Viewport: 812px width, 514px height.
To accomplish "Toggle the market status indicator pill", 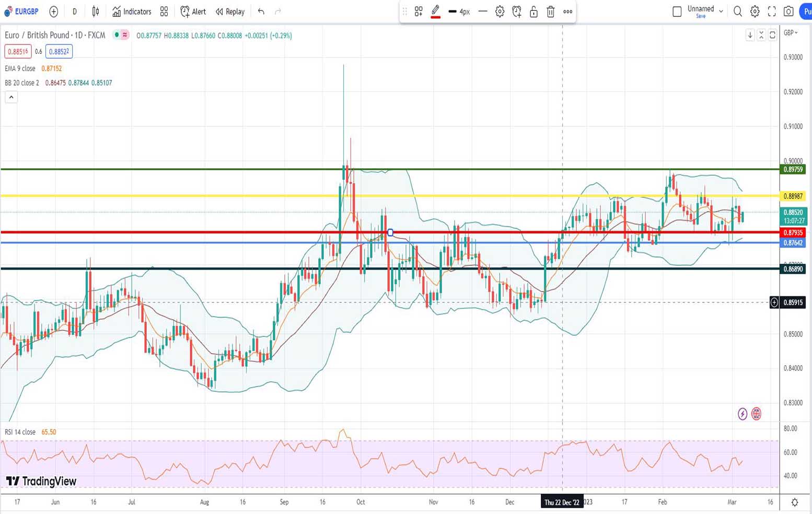I will (x=121, y=35).
